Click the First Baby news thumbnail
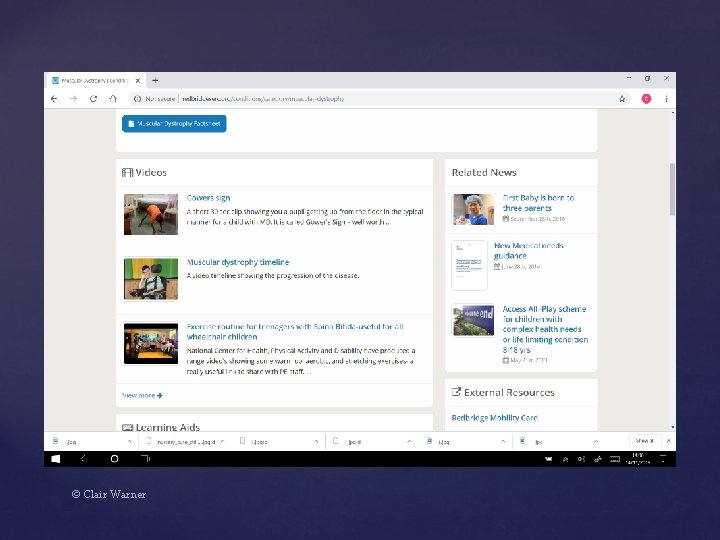 point(473,209)
